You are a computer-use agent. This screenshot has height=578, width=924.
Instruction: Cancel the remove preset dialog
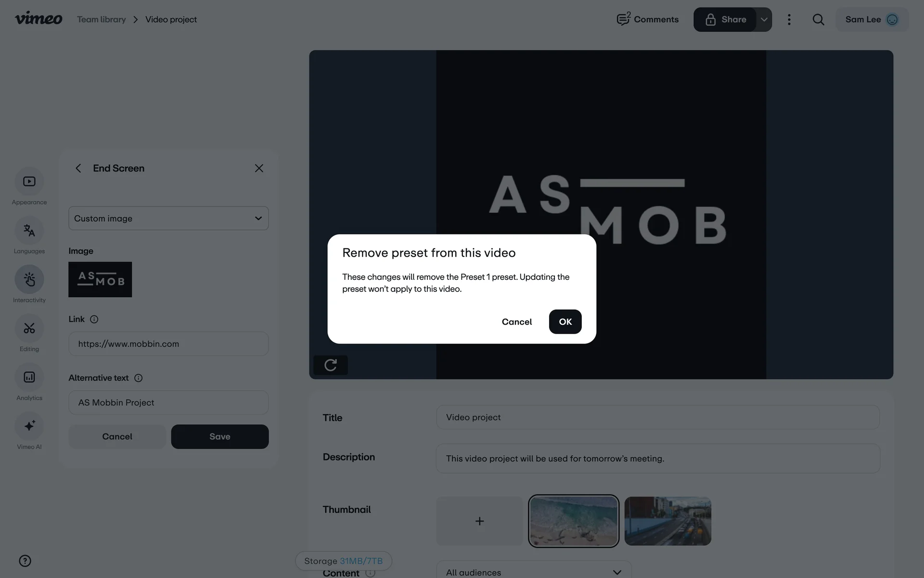516,322
